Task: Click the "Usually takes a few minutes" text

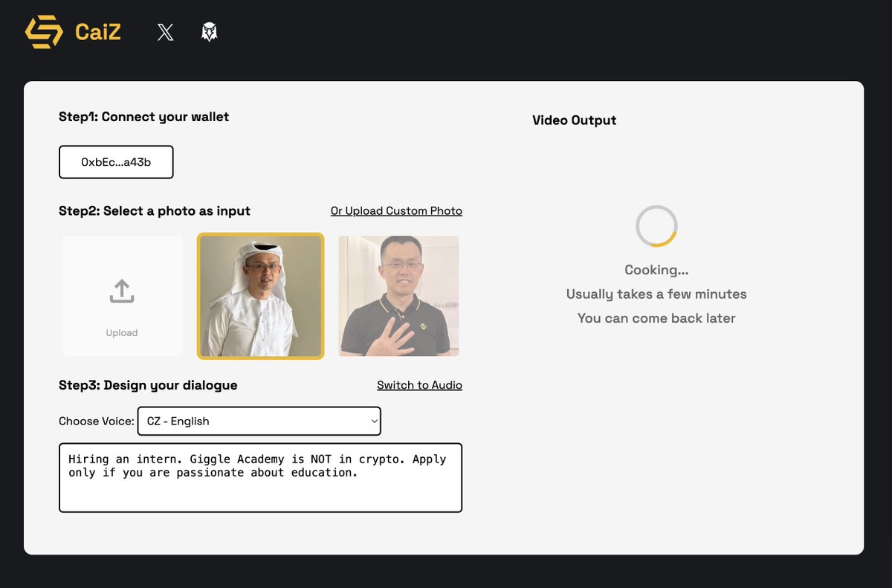Action: point(656,294)
